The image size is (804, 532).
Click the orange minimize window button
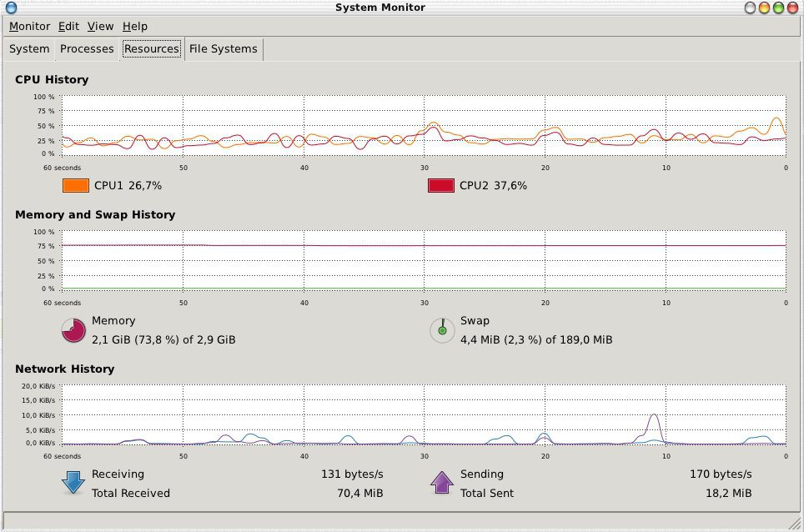(x=764, y=8)
